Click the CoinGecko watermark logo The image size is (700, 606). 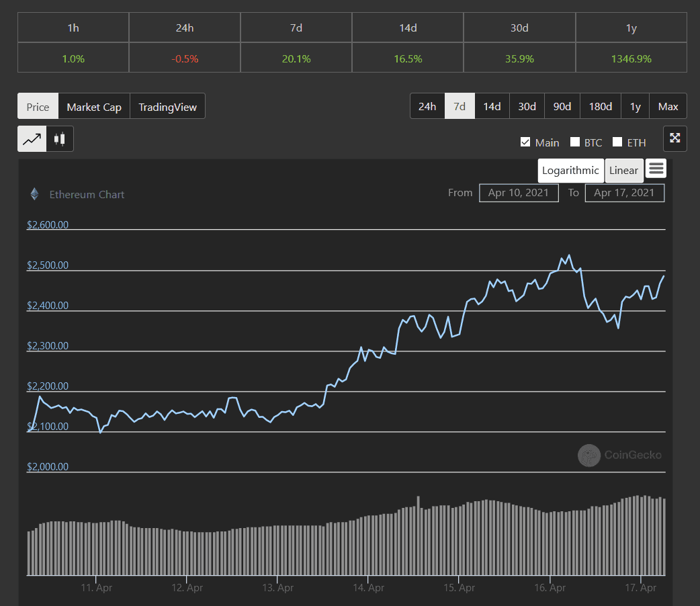[589, 456]
